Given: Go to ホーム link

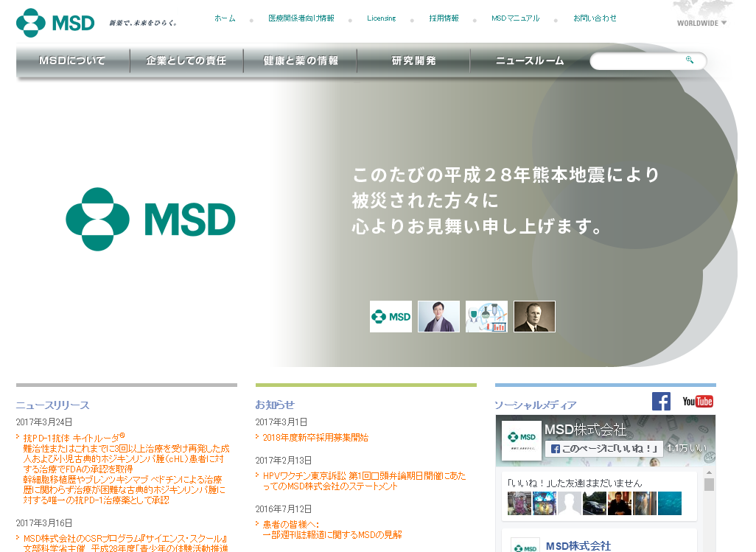Looking at the screenshot, I should pyautogui.click(x=225, y=18).
